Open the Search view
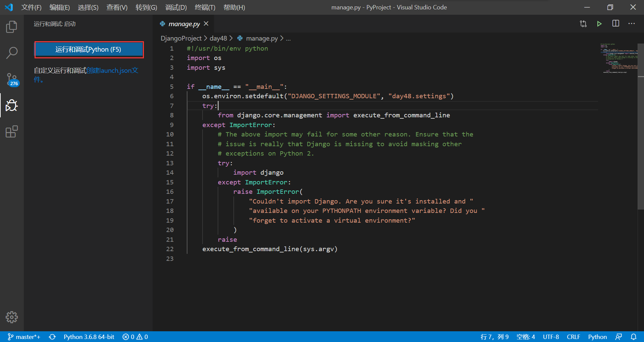This screenshot has width=644, height=342. 12,53
